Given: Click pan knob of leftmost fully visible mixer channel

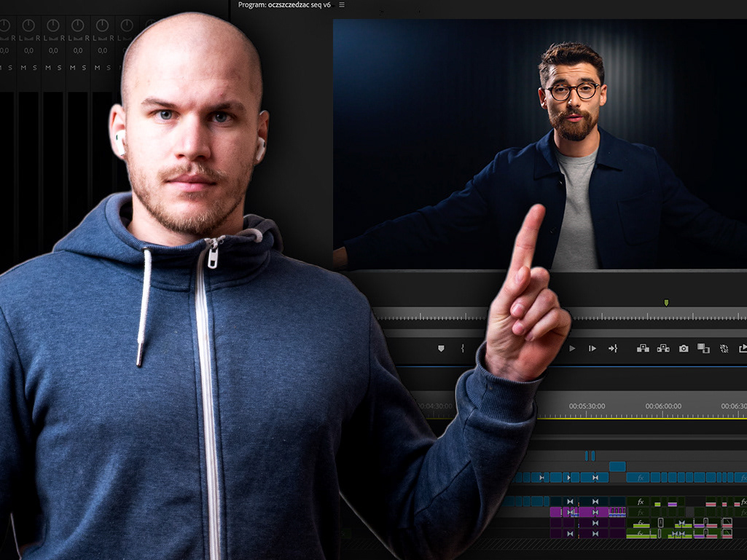Looking at the screenshot, I should tap(28, 25).
